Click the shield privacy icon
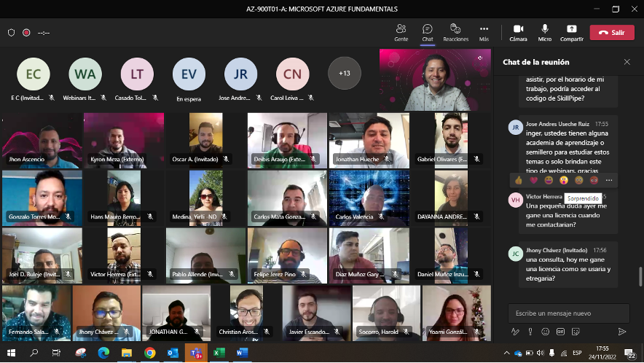The height and width of the screenshot is (363, 644). point(12,33)
